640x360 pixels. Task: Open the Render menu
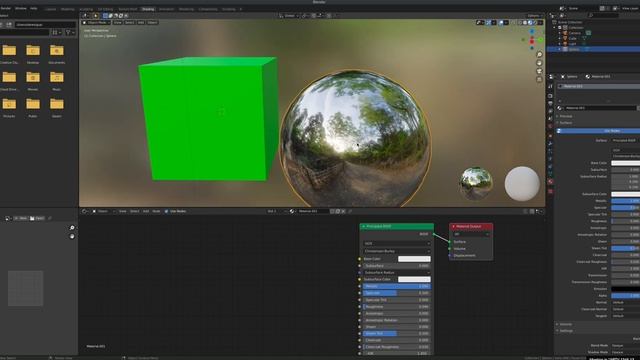click(x=5, y=8)
